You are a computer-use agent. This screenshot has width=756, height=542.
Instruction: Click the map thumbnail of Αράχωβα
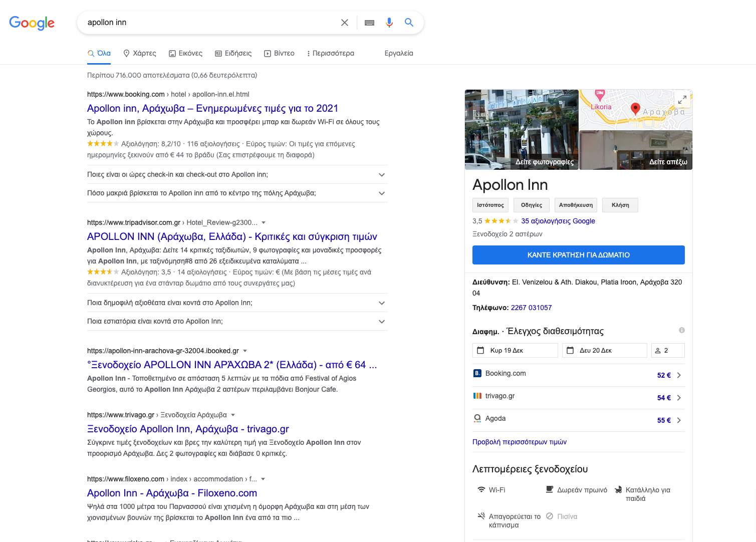click(x=636, y=110)
